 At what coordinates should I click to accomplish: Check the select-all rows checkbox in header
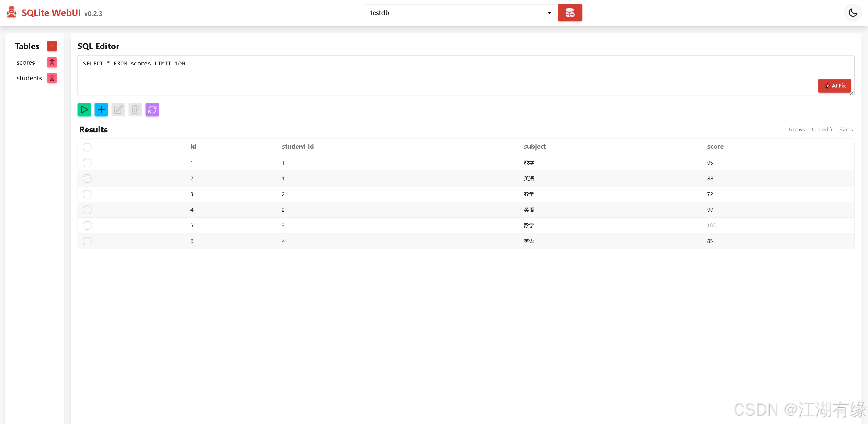87,147
